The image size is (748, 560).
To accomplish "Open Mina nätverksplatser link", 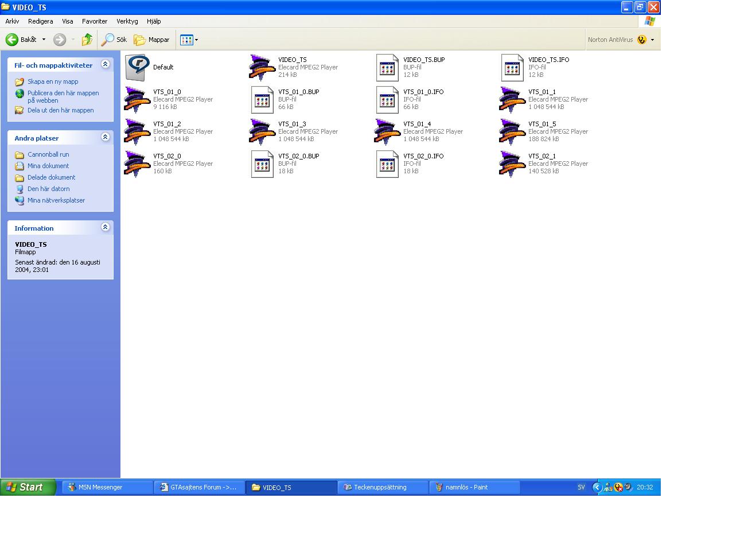I will coord(56,200).
